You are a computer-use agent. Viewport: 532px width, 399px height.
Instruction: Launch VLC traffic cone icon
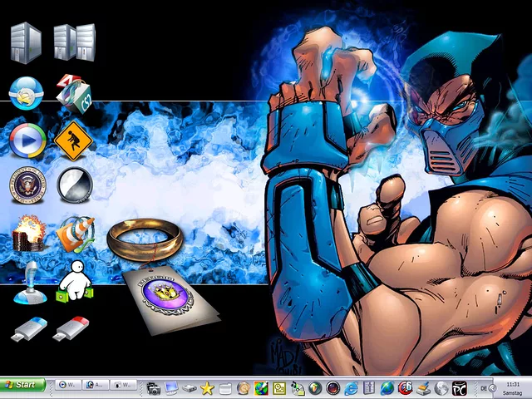pos(75,233)
